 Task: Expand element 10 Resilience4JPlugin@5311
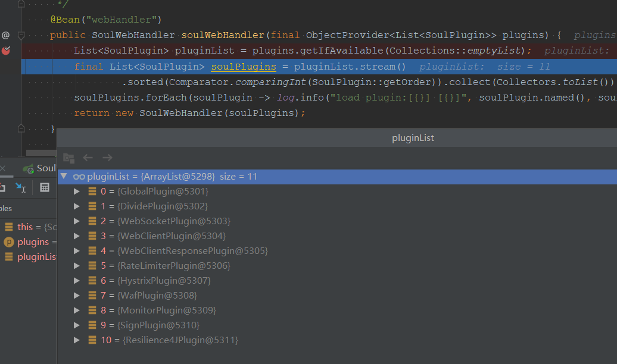click(77, 340)
